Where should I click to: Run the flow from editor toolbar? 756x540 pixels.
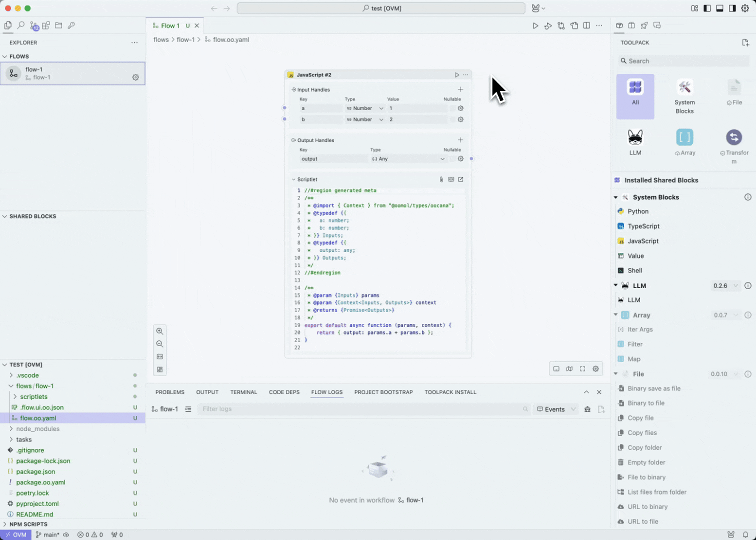[x=535, y=25]
